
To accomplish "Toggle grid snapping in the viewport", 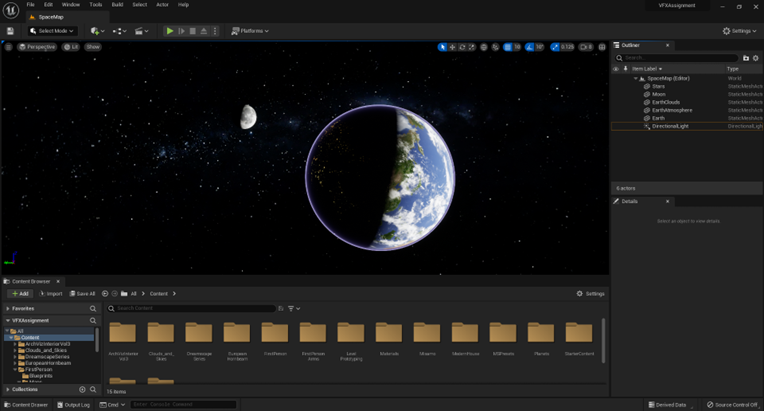I will 508,47.
